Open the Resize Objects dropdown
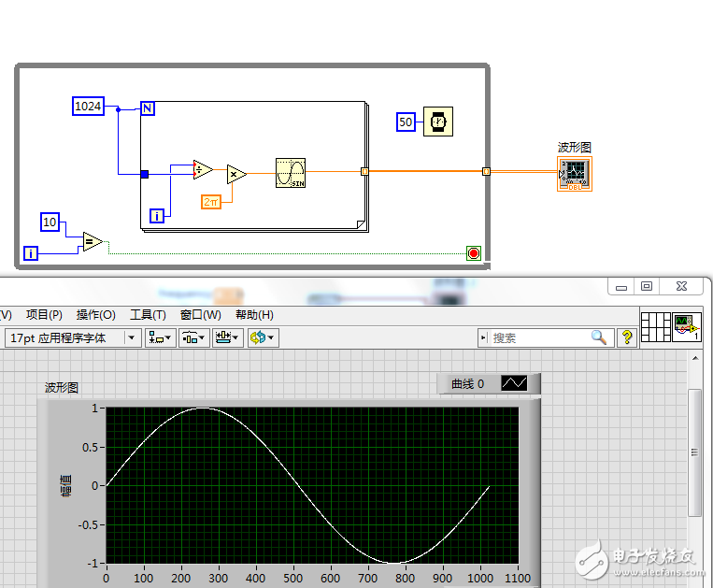The width and height of the screenshot is (713, 588). pos(228,337)
